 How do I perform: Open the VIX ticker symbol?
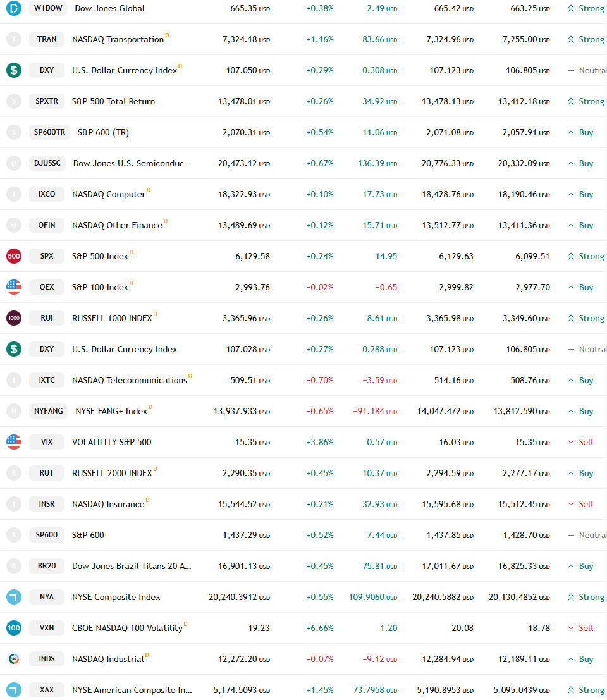click(x=47, y=442)
